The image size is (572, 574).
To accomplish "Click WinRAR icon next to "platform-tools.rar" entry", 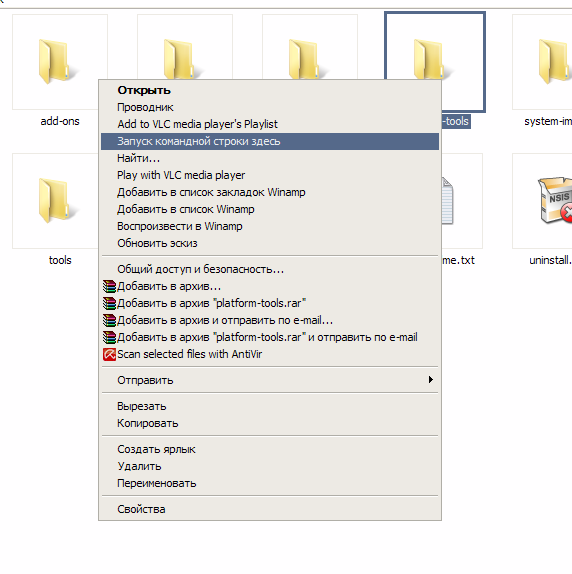I will point(109,303).
